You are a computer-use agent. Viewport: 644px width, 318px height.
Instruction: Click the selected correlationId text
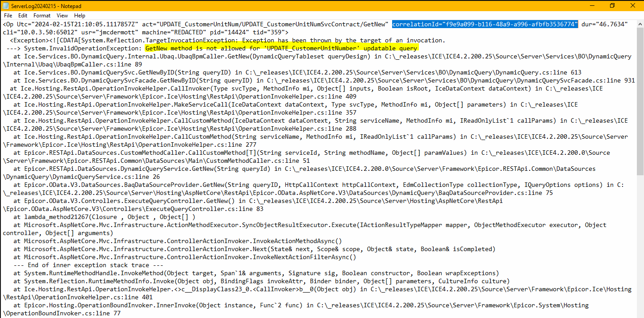pos(485,24)
